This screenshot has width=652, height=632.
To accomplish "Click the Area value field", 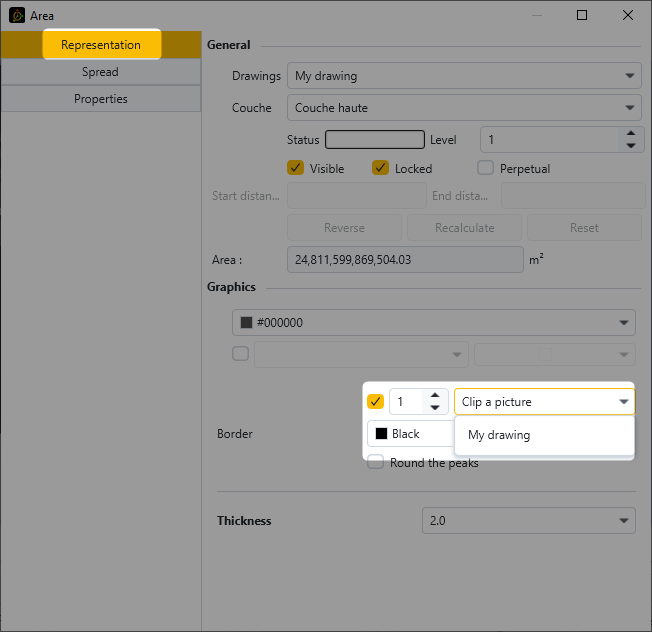I will pos(405,260).
